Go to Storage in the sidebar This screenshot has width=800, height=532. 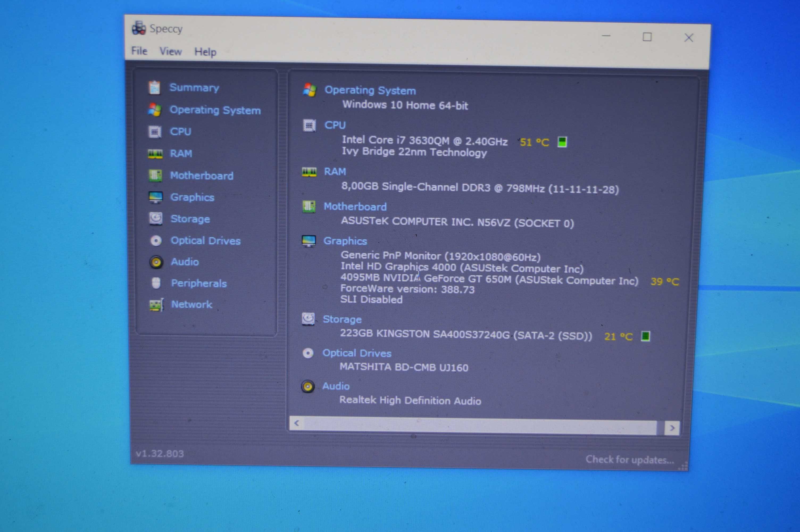(x=190, y=219)
